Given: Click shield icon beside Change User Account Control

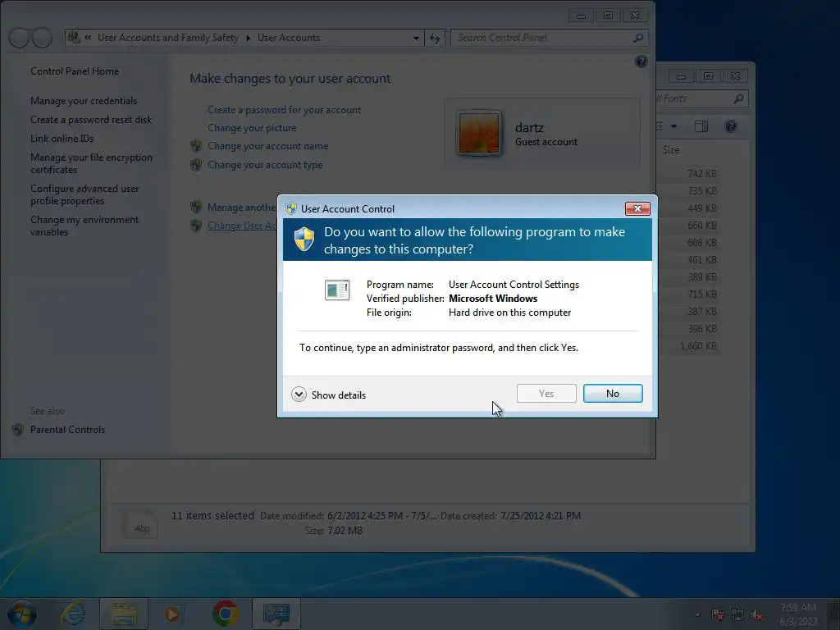Looking at the screenshot, I should pos(196,226).
